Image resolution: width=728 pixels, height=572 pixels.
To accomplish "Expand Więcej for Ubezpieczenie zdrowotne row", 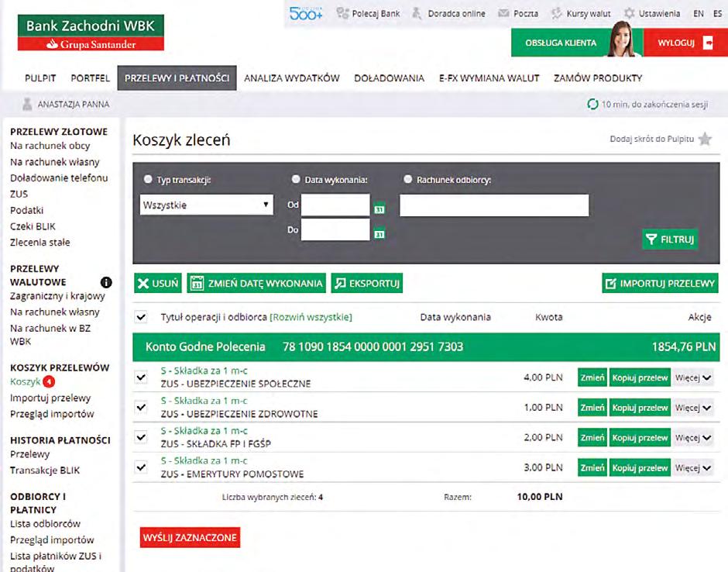I will [x=693, y=408].
